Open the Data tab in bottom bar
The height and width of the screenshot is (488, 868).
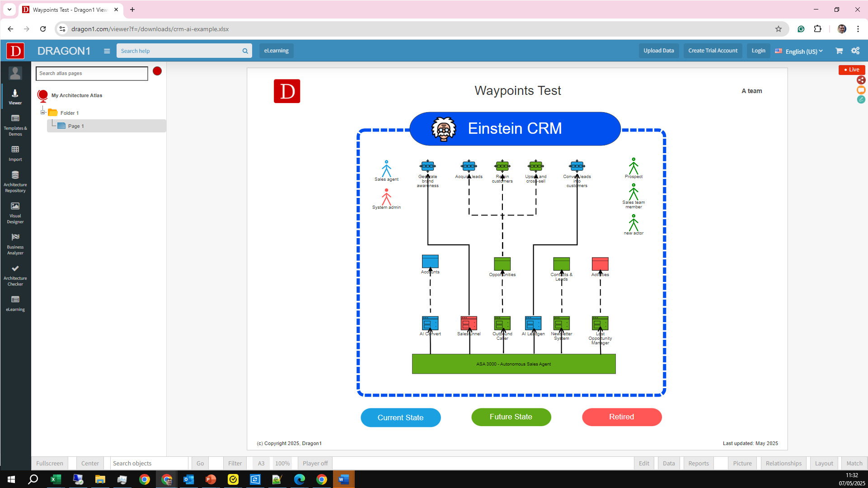669,463
